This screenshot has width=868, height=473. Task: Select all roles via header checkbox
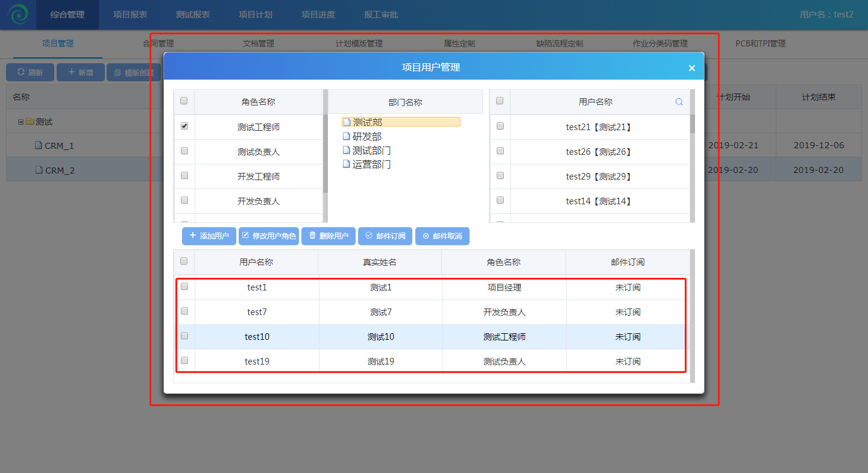point(184,101)
